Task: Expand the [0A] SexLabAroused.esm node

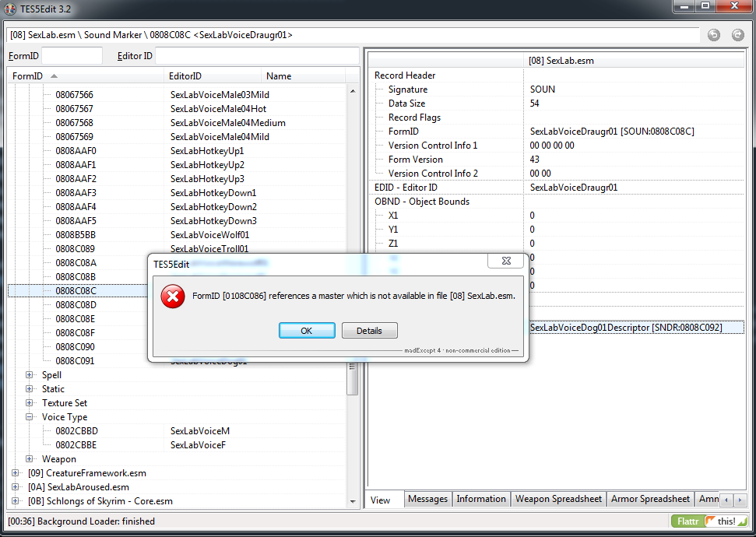Action: [x=16, y=487]
